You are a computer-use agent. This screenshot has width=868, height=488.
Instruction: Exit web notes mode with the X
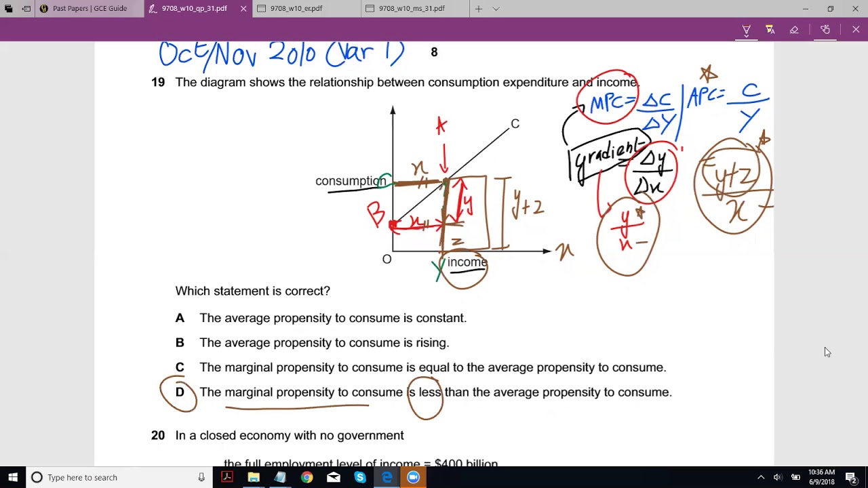[x=856, y=30]
